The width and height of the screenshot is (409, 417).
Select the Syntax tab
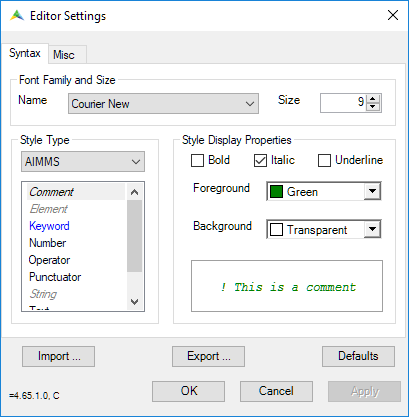[25, 53]
